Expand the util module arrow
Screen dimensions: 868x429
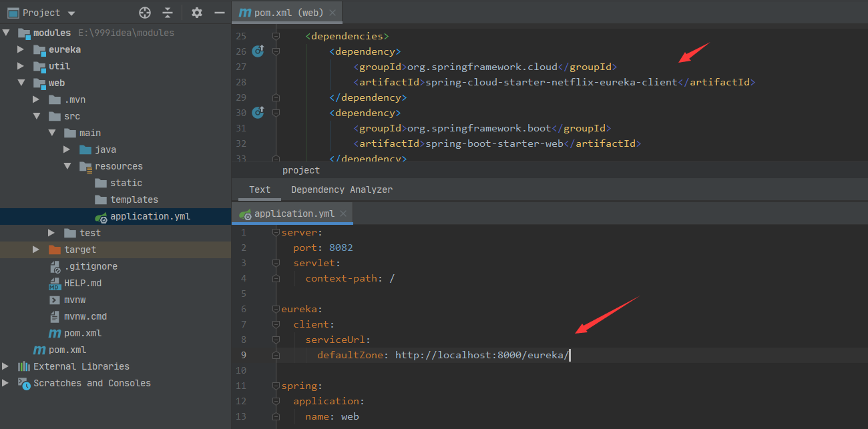(21, 66)
